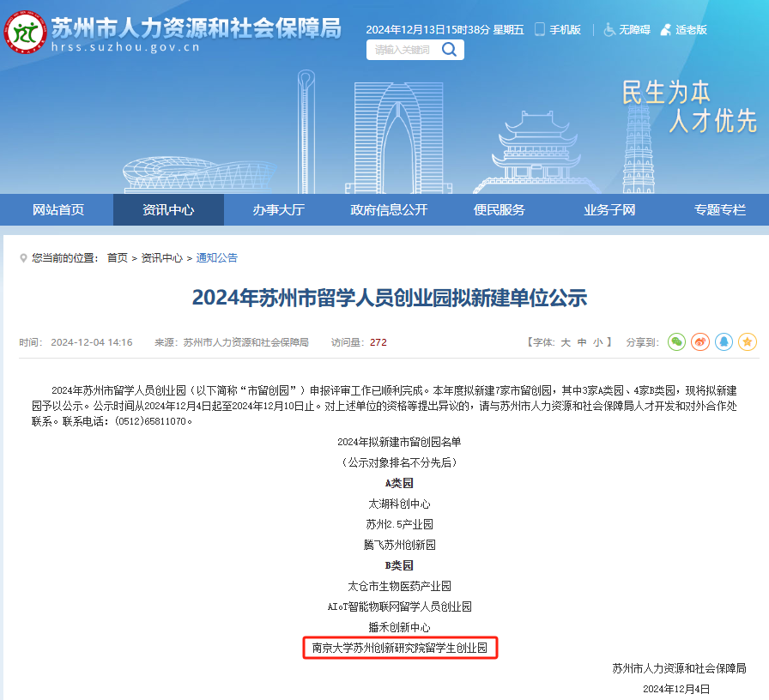Click the mobile phone version icon
Viewport: 769px width, 700px height.
tap(540, 29)
